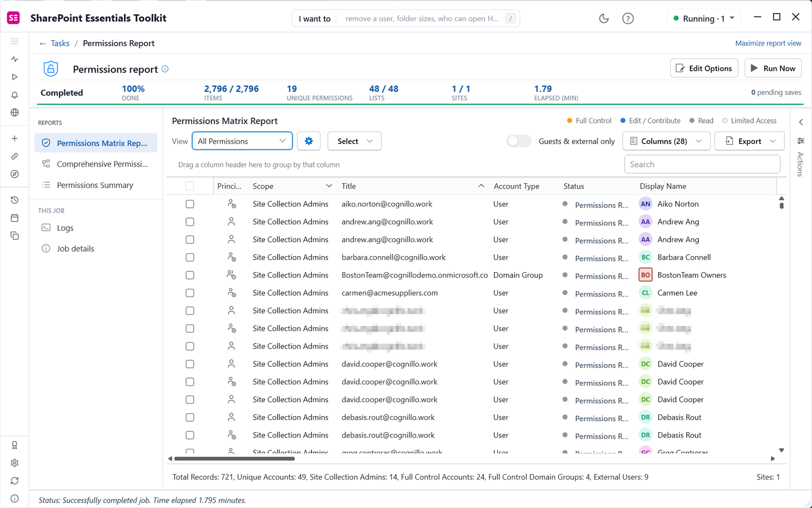
Task: Open Actions panel sliders icon
Action: coord(801,141)
